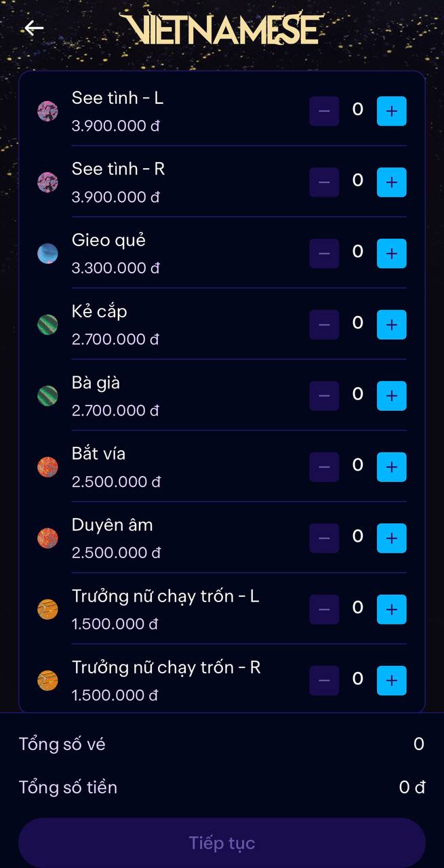
Task: Increase Bà già ticket count
Action: (391, 396)
